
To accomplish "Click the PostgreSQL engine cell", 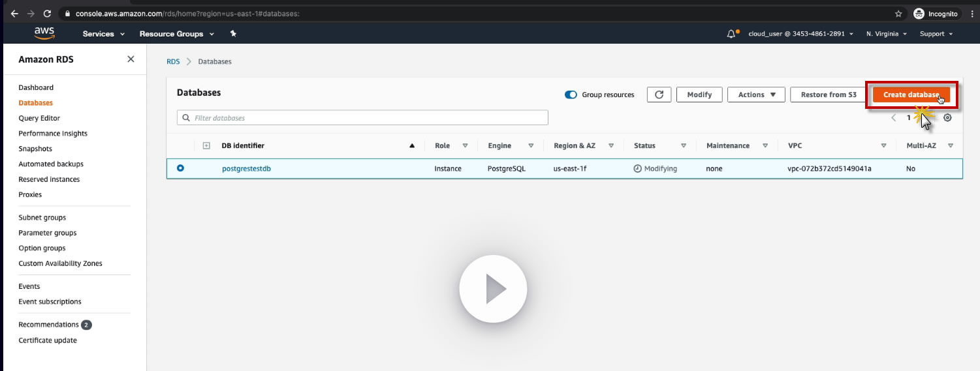I will pyautogui.click(x=507, y=168).
